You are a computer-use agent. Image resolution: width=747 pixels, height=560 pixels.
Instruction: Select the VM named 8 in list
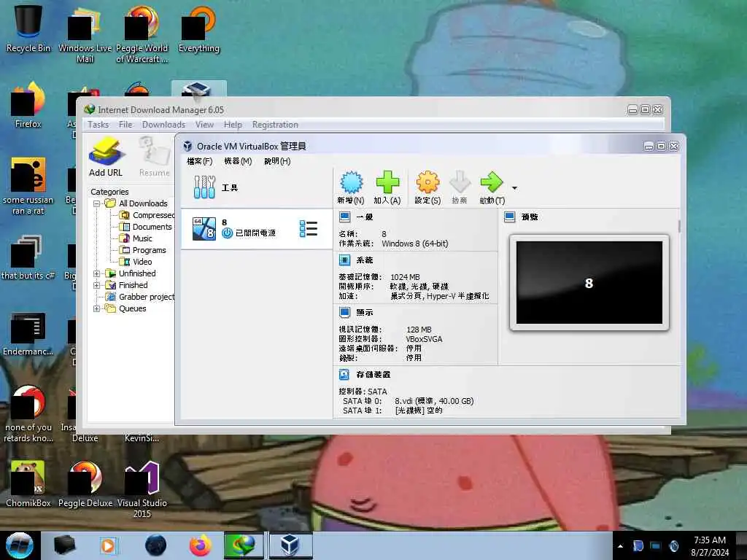pos(257,228)
